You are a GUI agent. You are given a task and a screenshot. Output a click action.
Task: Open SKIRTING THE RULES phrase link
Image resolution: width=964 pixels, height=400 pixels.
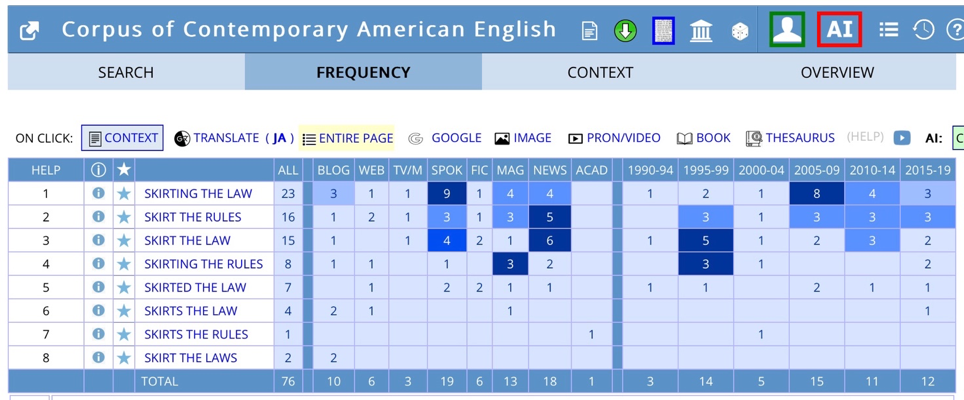tap(203, 264)
